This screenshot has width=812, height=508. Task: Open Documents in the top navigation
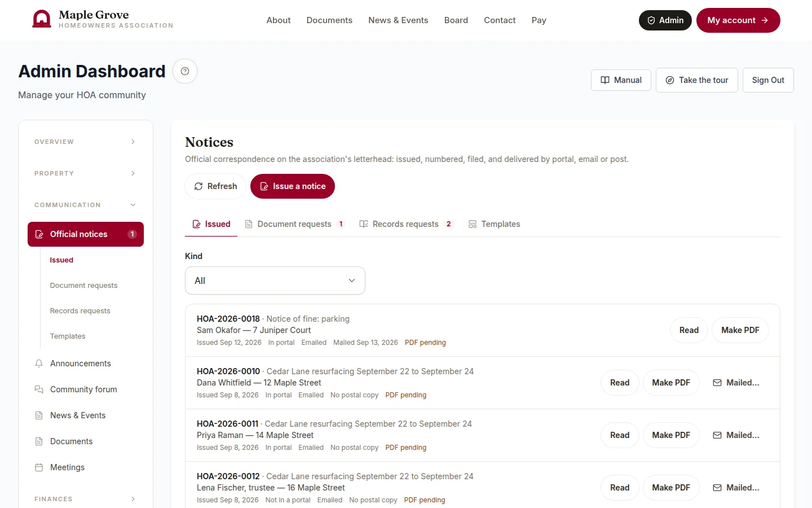pos(329,20)
